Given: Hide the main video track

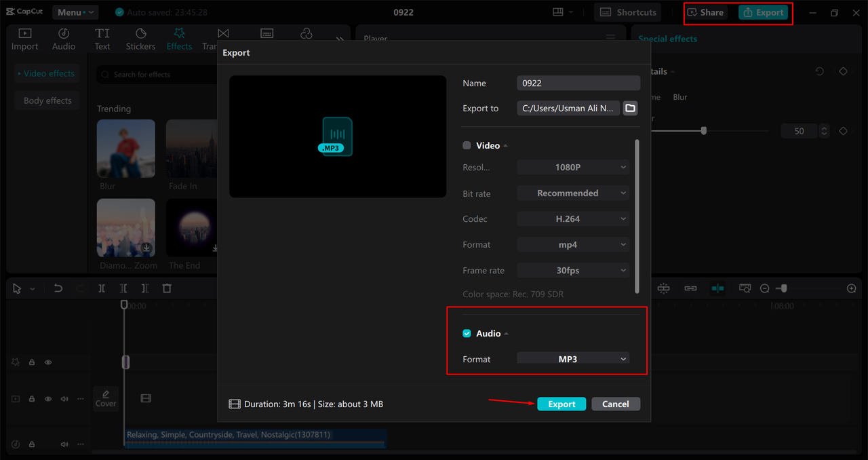Looking at the screenshot, I should pos(48,399).
